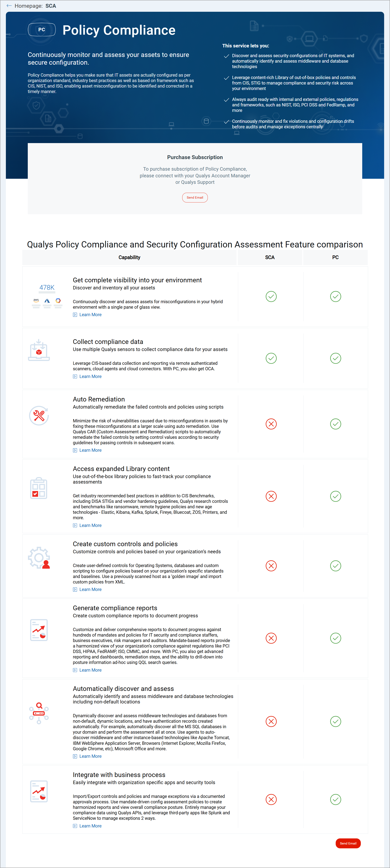390x868 pixels.
Task: Click the red cross for SCA Auto Remediation
Action: [271, 424]
